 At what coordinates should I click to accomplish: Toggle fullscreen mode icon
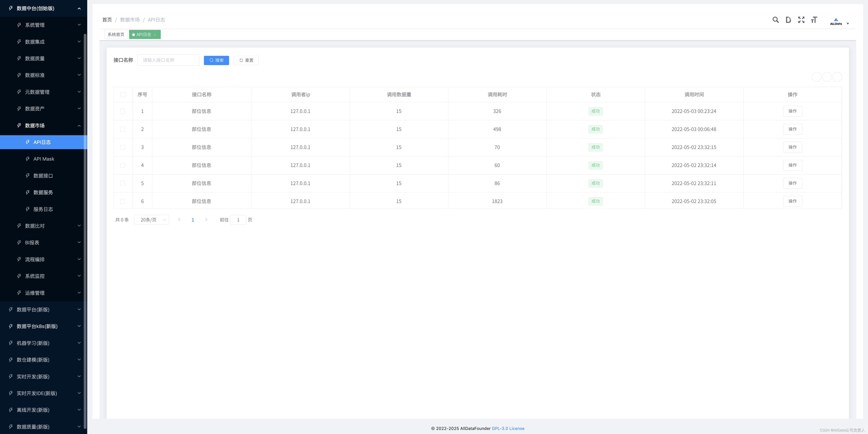[801, 20]
